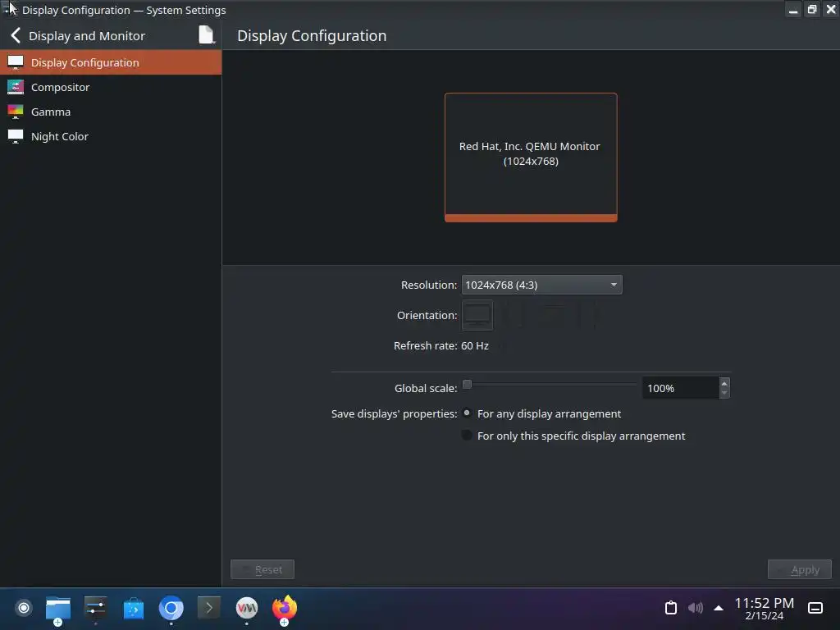The height and width of the screenshot is (630, 840).
Task: Click the Global scale 100% input field
Action: (x=680, y=388)
